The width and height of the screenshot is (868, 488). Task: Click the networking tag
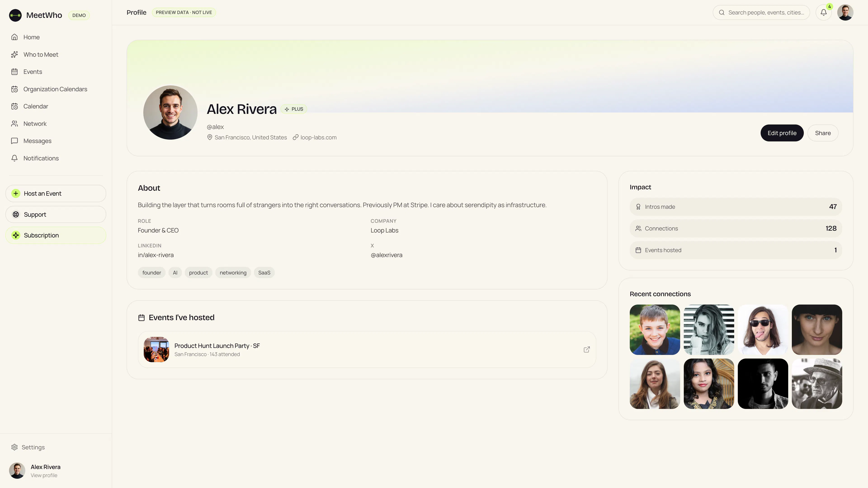233,273
